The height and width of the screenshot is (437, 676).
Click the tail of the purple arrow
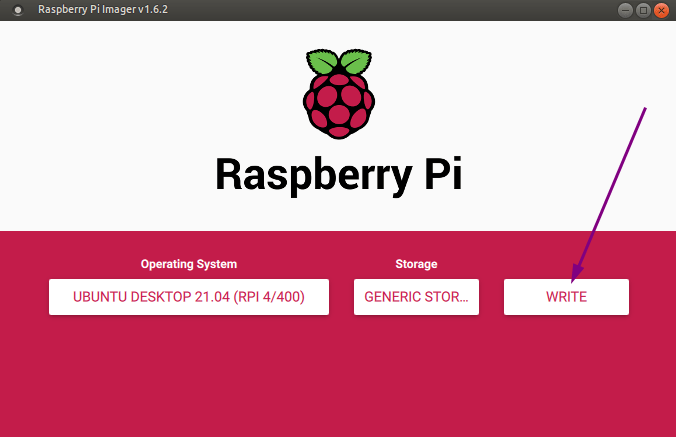(644, 110)
